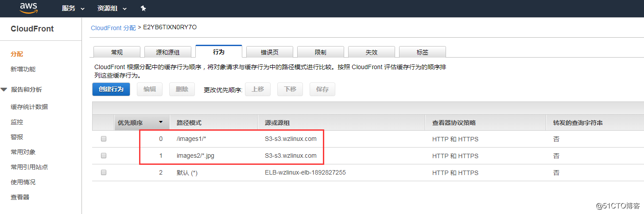This screenshot has width=644, height=214.
Task: Click the 保存 button
Action: [x=322, y=89]
